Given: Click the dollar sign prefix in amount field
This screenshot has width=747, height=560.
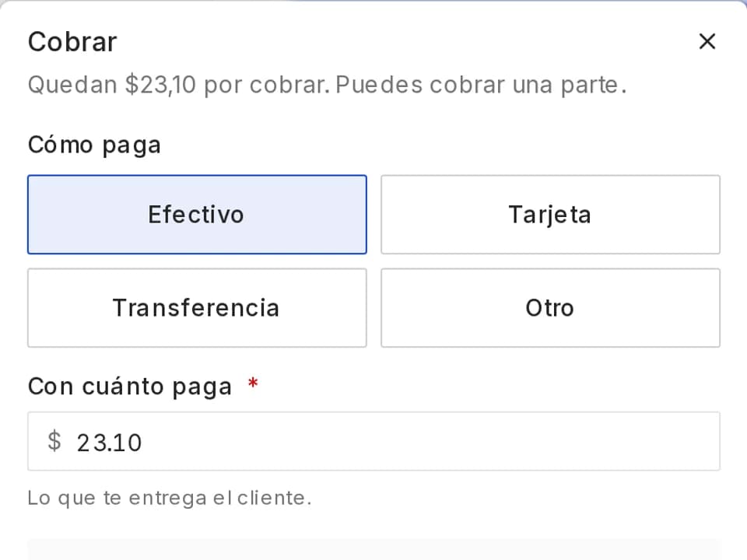Looking at the screenshot, I should point(54,441).
